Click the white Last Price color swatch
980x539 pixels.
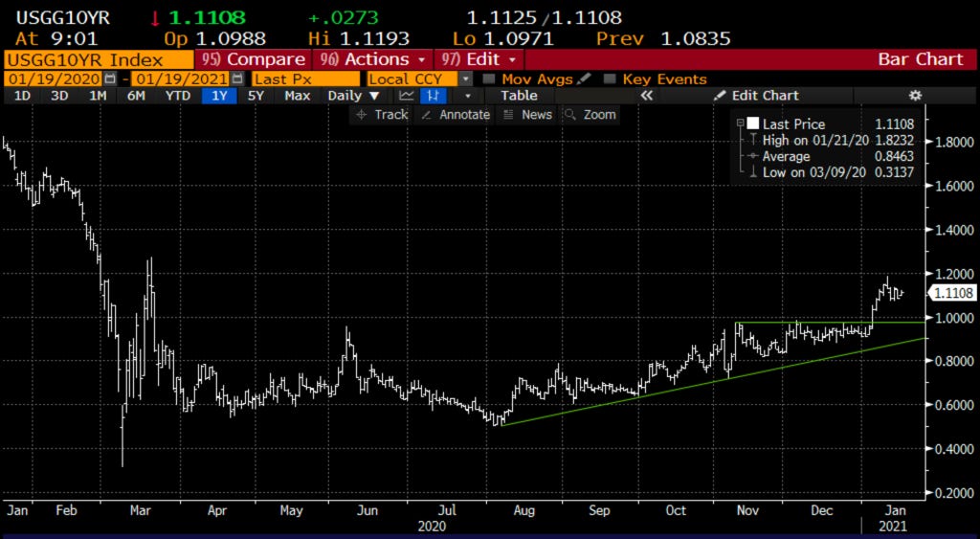[x=753, y=124]
